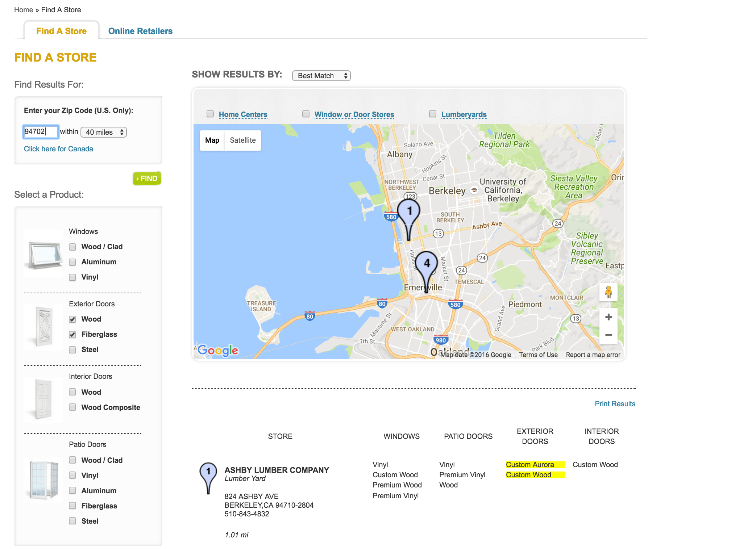The height and width of the screenshot is (549, 756).
Task: Open Click here for Canada link
Action: 58,149
